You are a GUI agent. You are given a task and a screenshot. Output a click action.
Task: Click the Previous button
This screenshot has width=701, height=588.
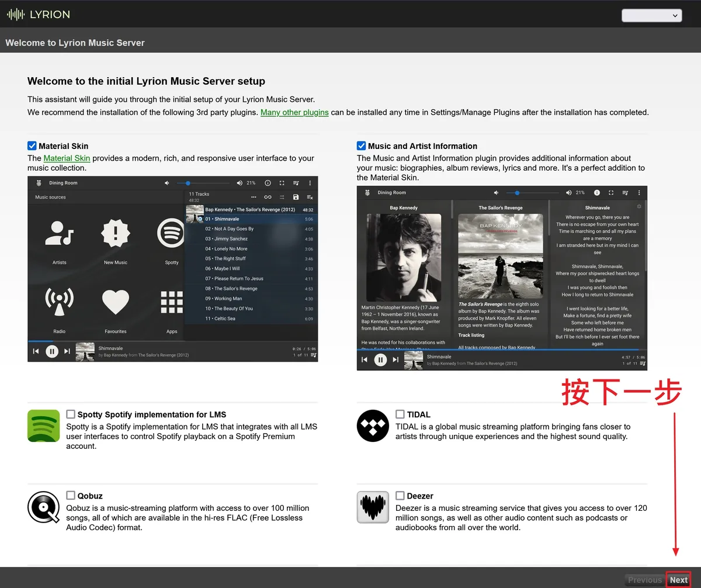click(645, 580)
